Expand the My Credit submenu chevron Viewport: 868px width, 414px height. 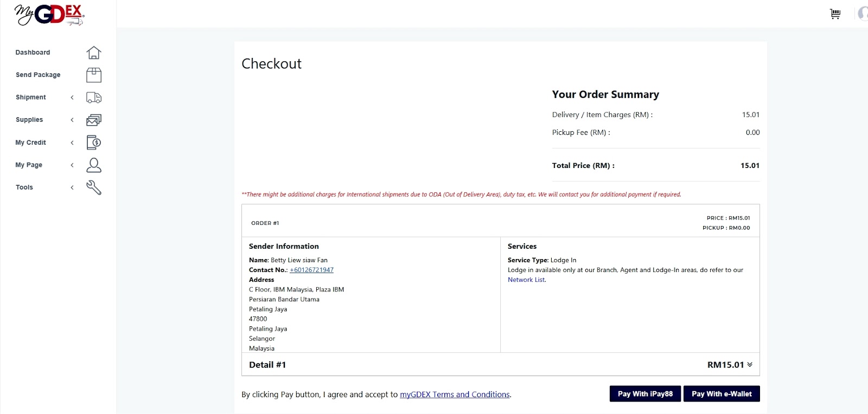72,143
